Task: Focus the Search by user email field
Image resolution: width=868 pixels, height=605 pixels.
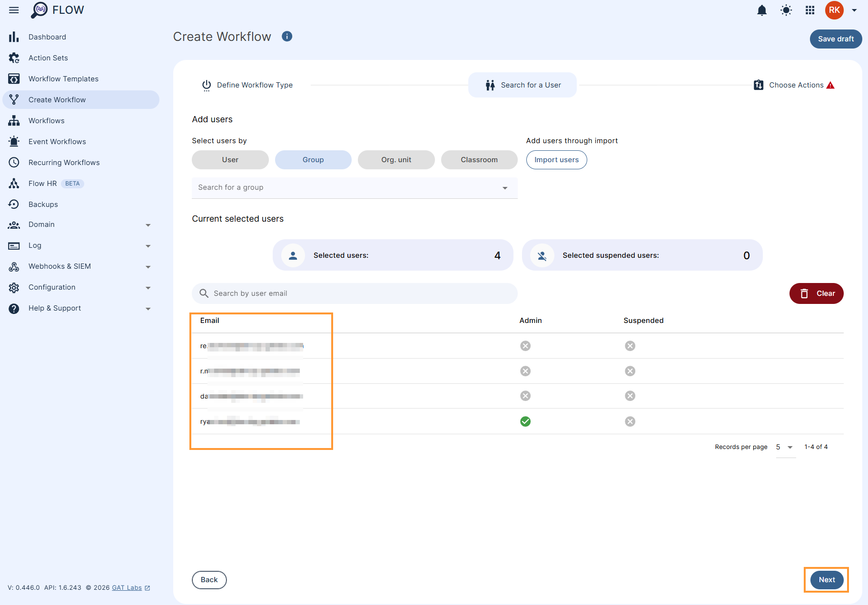Action: point(355,293)
